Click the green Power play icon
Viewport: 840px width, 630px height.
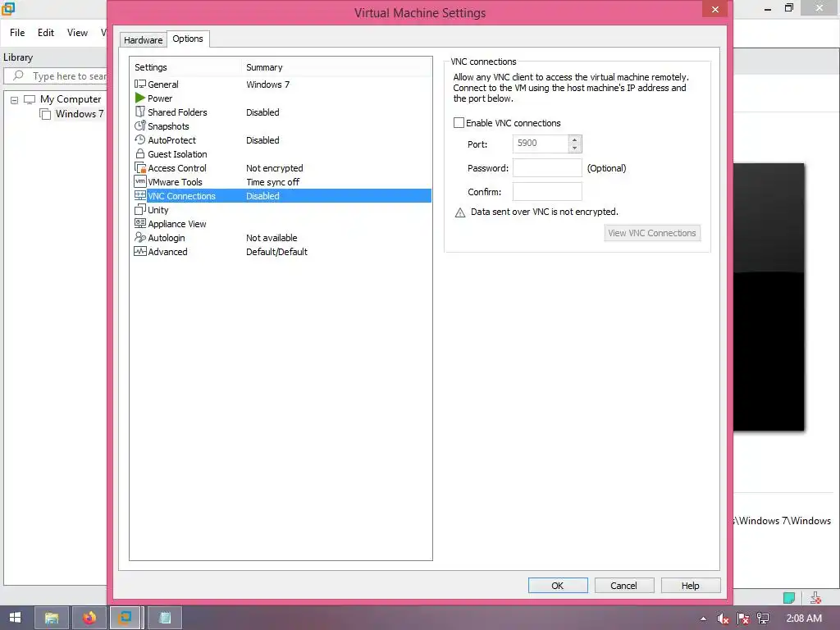pyautogui.click(x=139, y=98)
